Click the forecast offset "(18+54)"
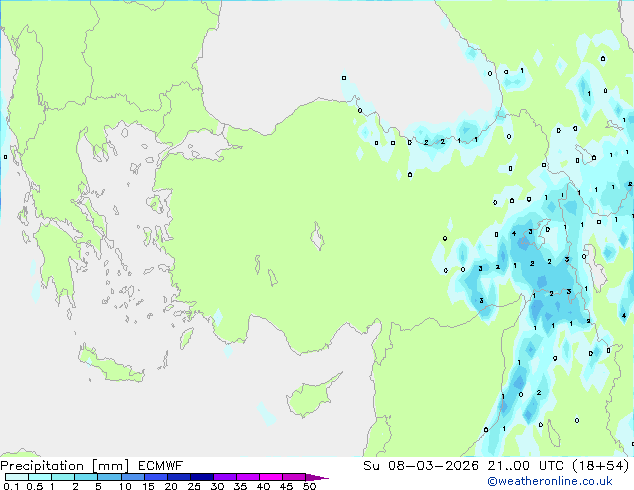The width and height of the screenshot is (634, 490). coord(601,466)
